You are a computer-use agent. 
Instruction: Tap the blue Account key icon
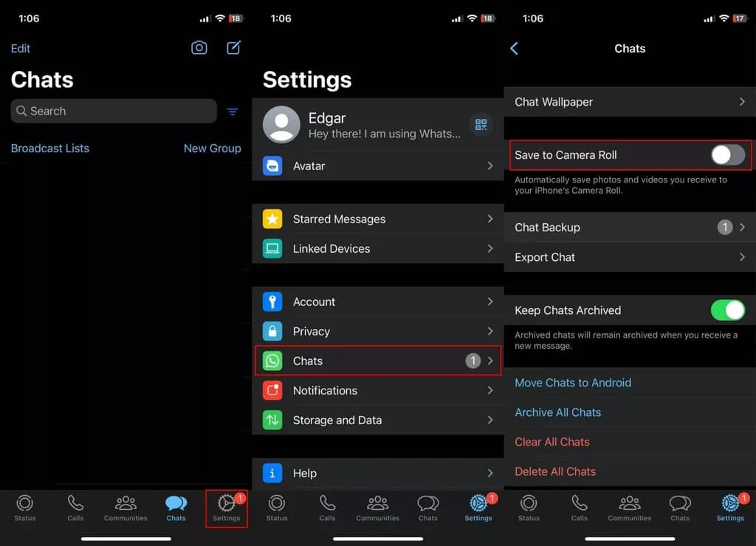[x=272, y=301]
